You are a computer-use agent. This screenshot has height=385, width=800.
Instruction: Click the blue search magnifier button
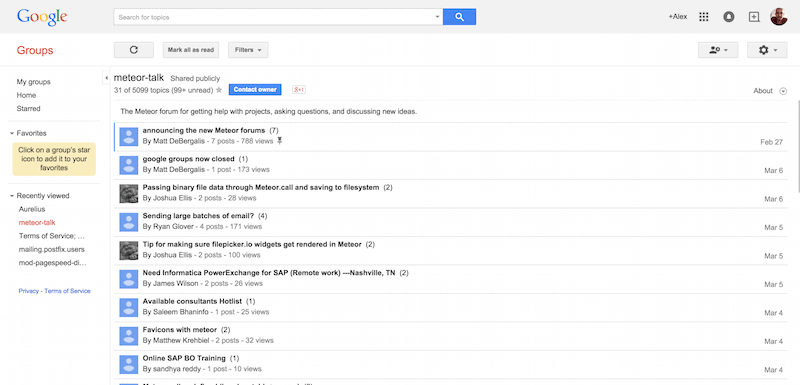click(x=459, y=17)
